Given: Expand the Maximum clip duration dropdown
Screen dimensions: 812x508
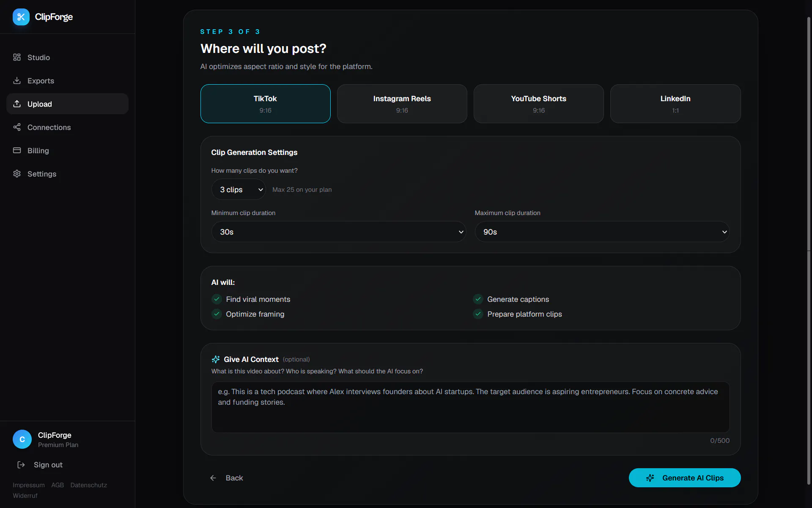Looking at the screenshot, I should point(602,232).
